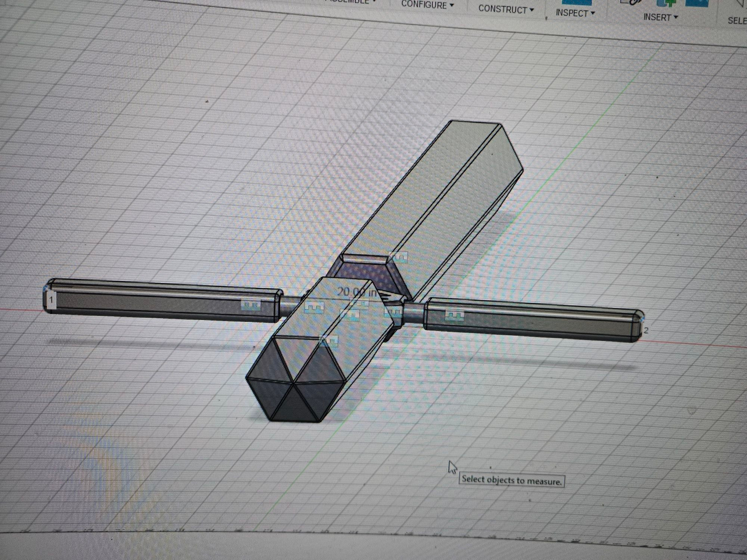Open the INSERT dropdown menu
The height and width of the screenshot is (560, 747).
(660, 17)
